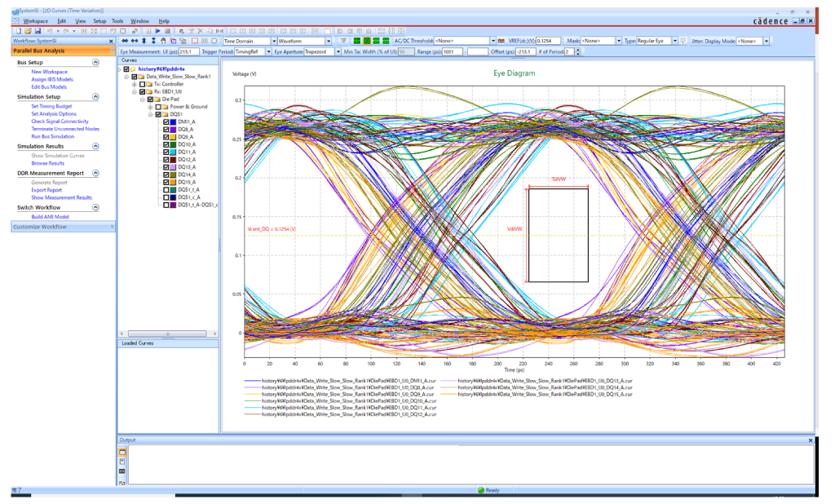Enable the DQS1_t_A curve checkbox
835x504 pixels.
[x=166, y=189]
